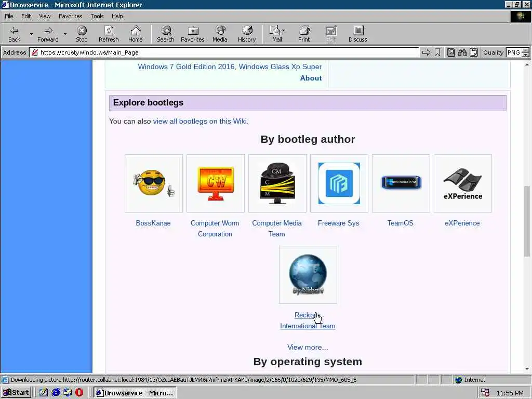Click the BossKanae smiley thumbnail
This screenshot has width=532, height=399.
click(154, 183)
